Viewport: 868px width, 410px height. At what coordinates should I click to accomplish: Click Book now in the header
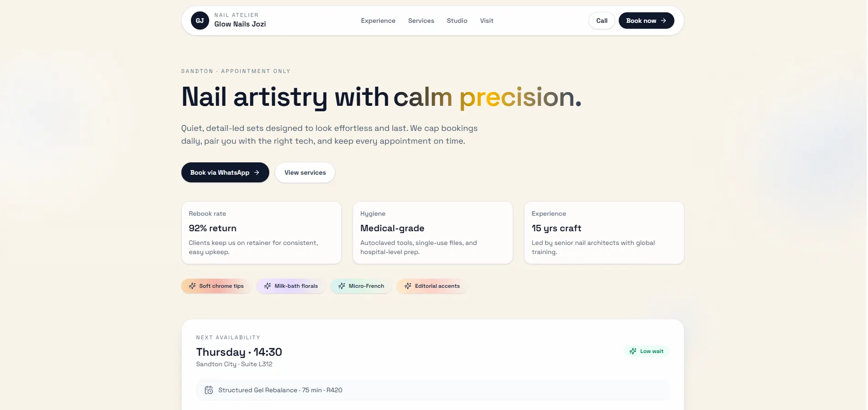(646, 21)
